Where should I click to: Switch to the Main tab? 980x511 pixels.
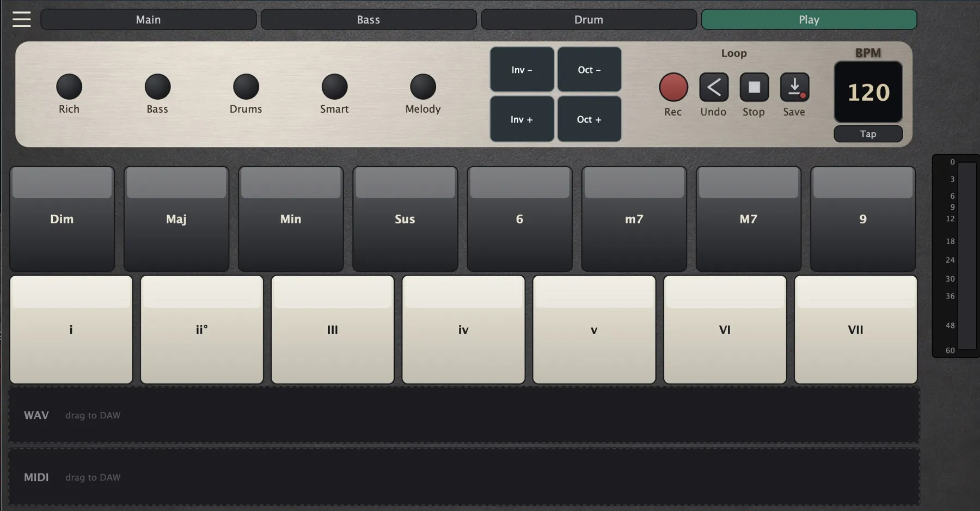coord(148,20)
